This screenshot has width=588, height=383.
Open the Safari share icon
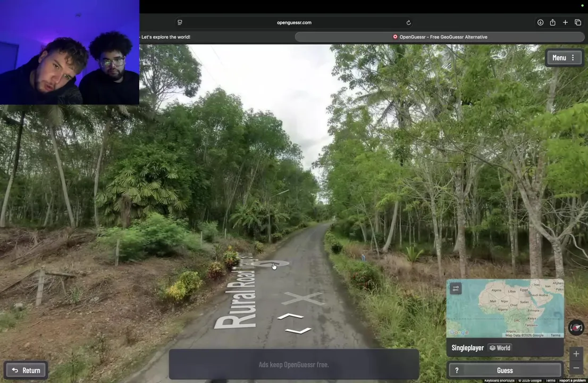pyautogui.click(x=552, y=22)
